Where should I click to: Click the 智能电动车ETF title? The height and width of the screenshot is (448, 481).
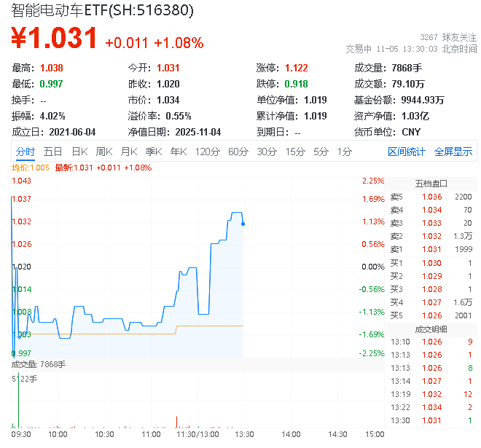pyautogui.click(x=102, y=10)
